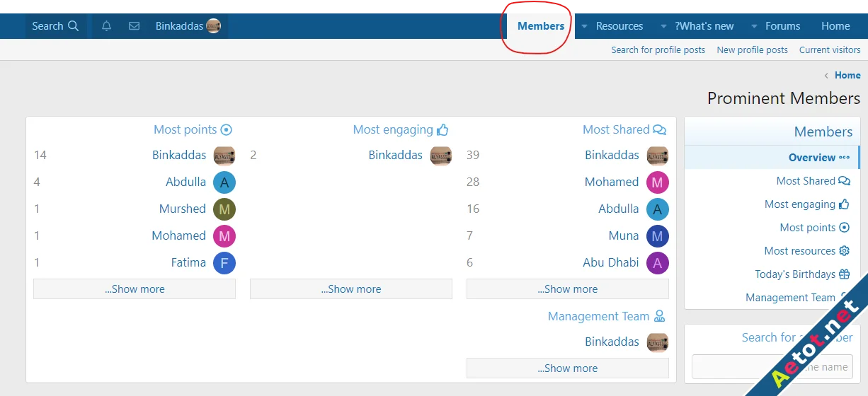Click the team icon beside Management Team heading
Image resolution: width=868 pixels, height=396 pixels.
[x=660, y=316]
